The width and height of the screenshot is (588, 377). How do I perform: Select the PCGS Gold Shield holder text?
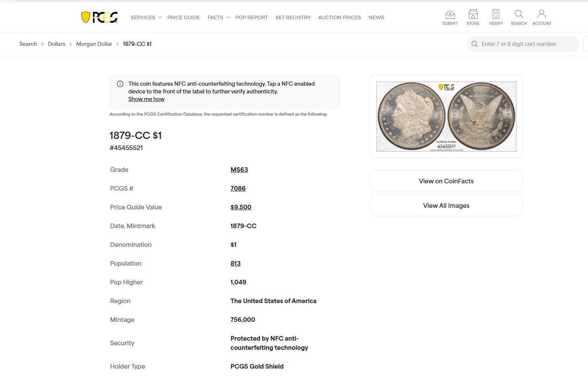pos(257,366)
